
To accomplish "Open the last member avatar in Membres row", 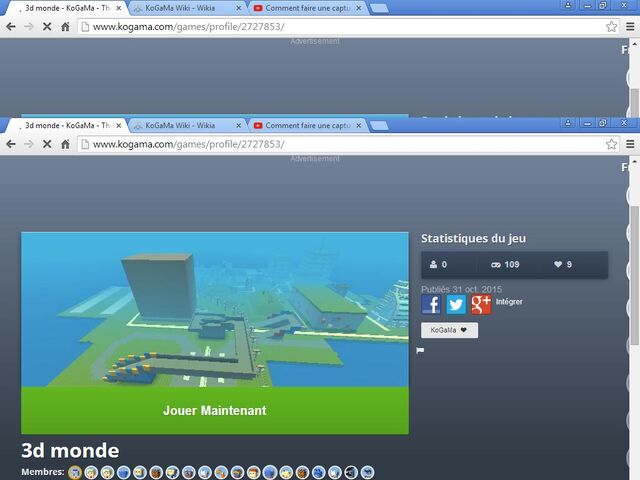I will pos(367,472).
